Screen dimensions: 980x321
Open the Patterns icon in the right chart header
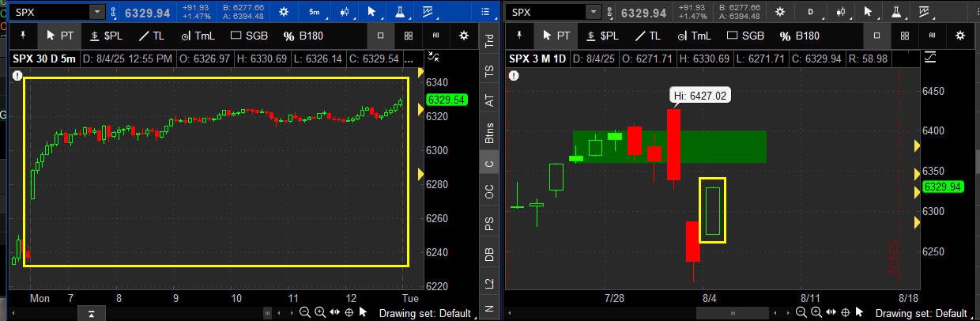925,12
